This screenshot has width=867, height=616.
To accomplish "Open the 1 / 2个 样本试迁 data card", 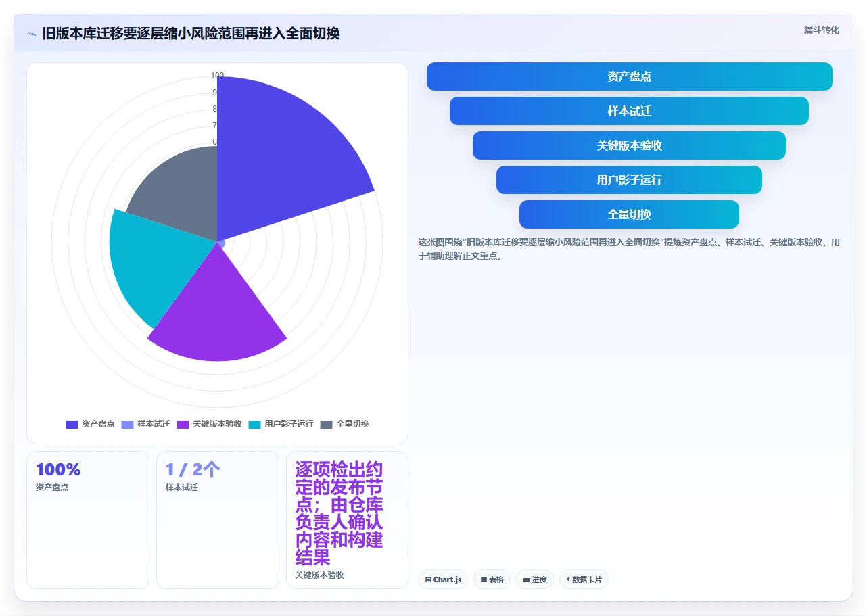I will click(218, 519).
